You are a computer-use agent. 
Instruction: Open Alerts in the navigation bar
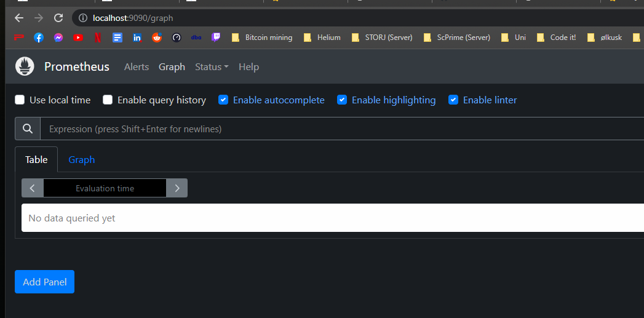137,66
